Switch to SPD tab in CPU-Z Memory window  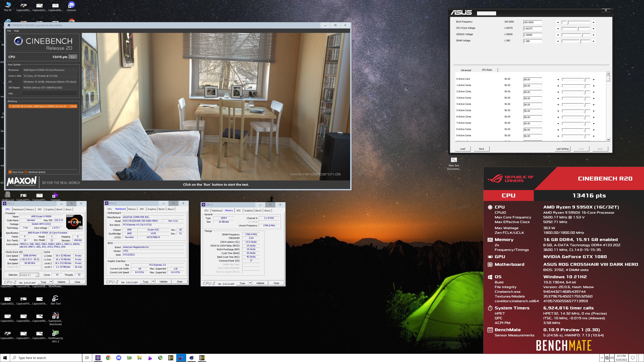[238, 211]
